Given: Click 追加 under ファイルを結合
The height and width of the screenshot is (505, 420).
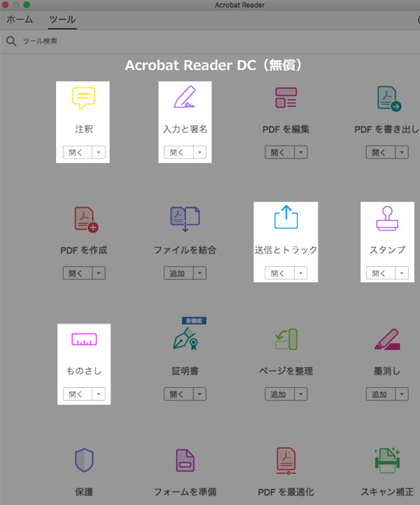Looking at the screenshot, I should tap(178, 273).
